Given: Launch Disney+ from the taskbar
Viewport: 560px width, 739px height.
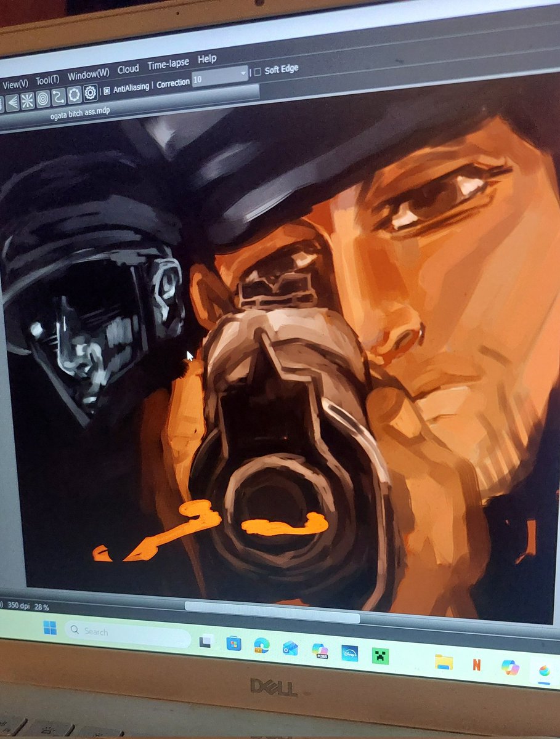Looking at the screenshot, I should pos(349,653).
